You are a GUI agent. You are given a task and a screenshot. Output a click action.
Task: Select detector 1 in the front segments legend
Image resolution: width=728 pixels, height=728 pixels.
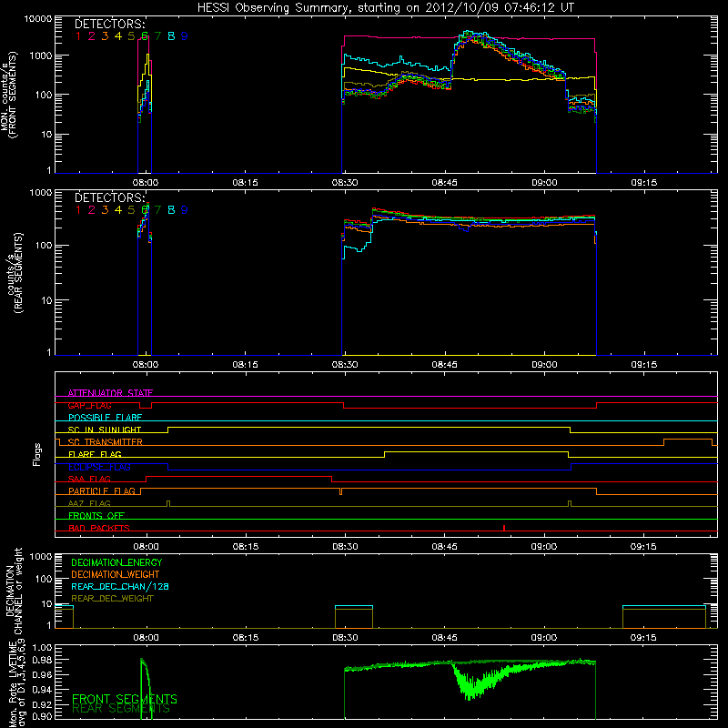[x=78, y=36]
